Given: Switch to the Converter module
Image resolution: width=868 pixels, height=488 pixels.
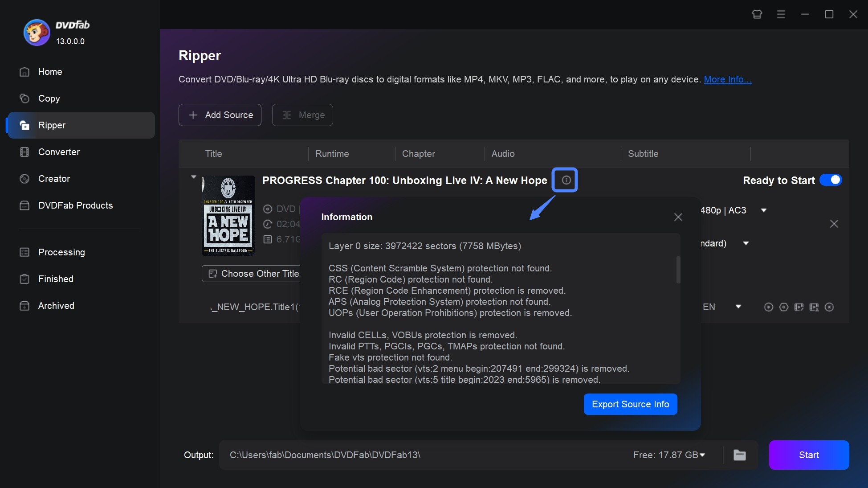Looking at the screenshot, I should [58, 152].
